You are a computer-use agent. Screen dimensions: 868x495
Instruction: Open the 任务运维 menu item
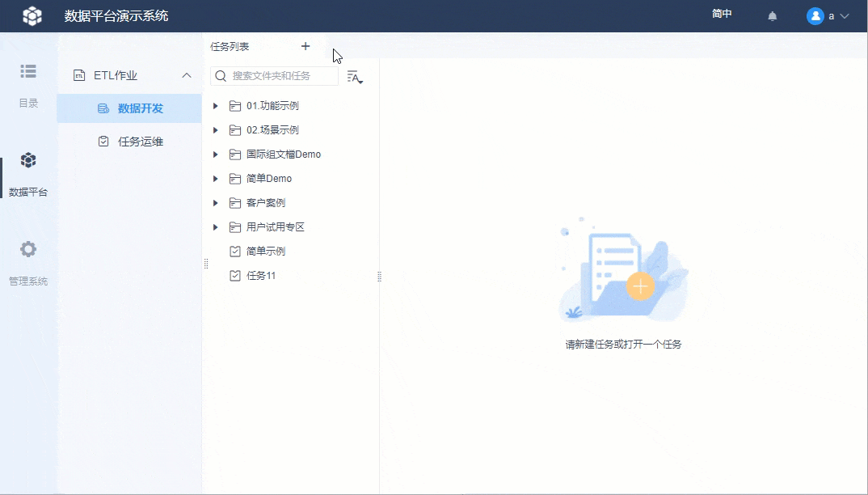tap(129, 142)
